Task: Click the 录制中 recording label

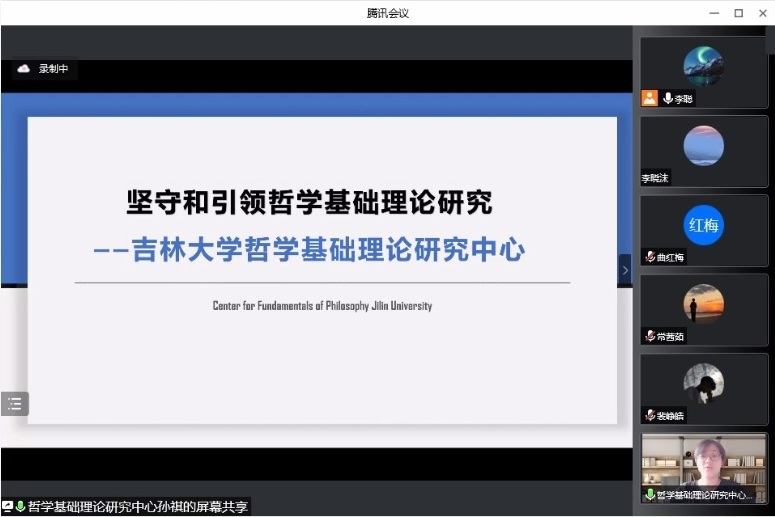Action: 53,69
